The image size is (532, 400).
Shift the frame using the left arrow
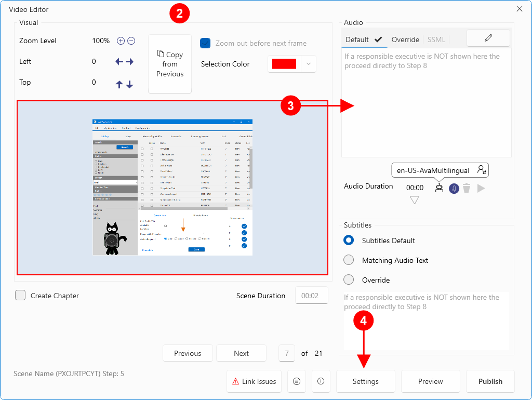(x=119, y=61)
